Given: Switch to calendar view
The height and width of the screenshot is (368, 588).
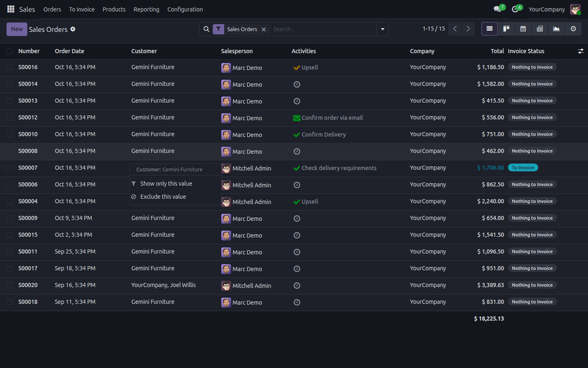Looking at the screenshot, I should 523,29.
